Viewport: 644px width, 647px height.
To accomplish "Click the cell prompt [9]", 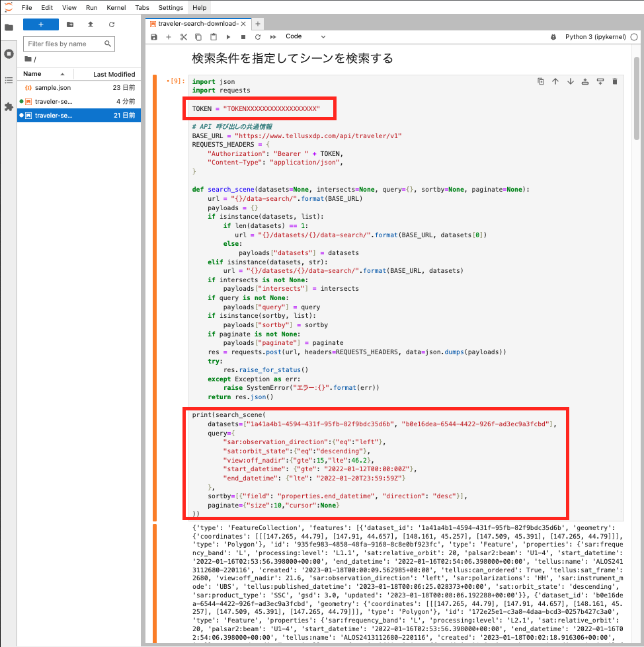I will tap(175, 81).
